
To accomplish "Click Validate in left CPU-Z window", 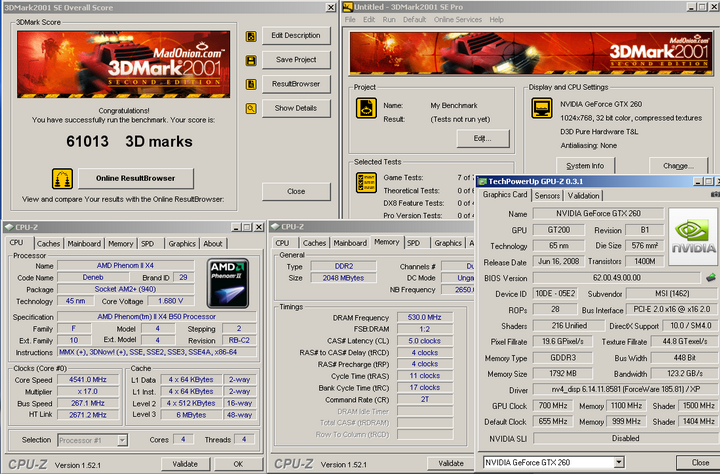I will tap(186, 464).
